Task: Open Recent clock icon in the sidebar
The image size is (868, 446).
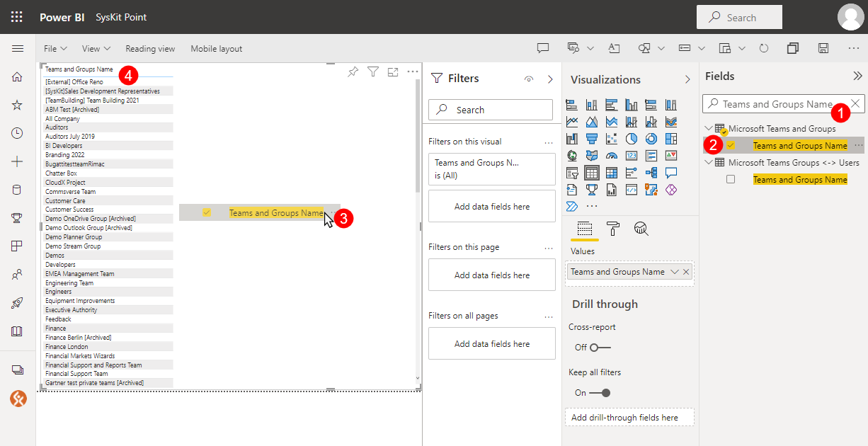Action: click(x=18, y=133)
